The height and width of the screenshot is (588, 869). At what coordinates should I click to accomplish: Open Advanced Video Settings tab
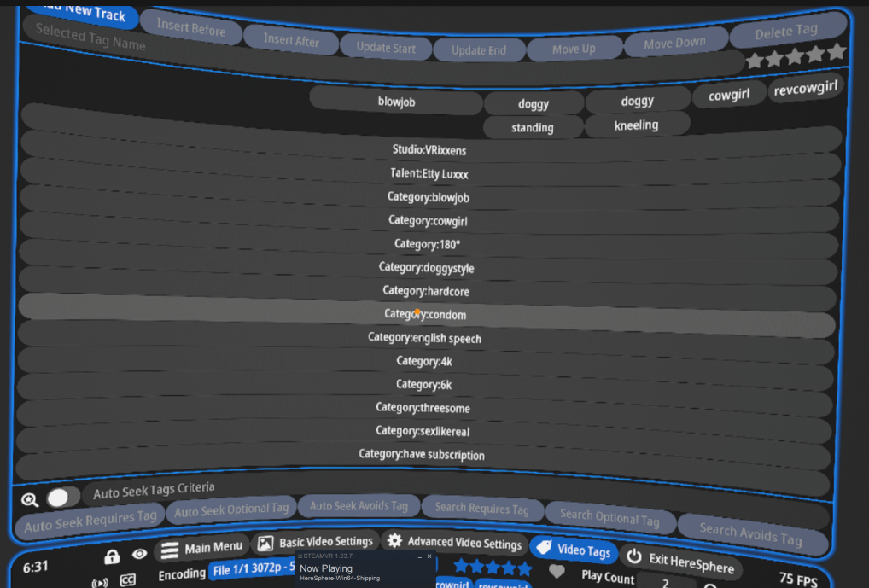point(454,542)
